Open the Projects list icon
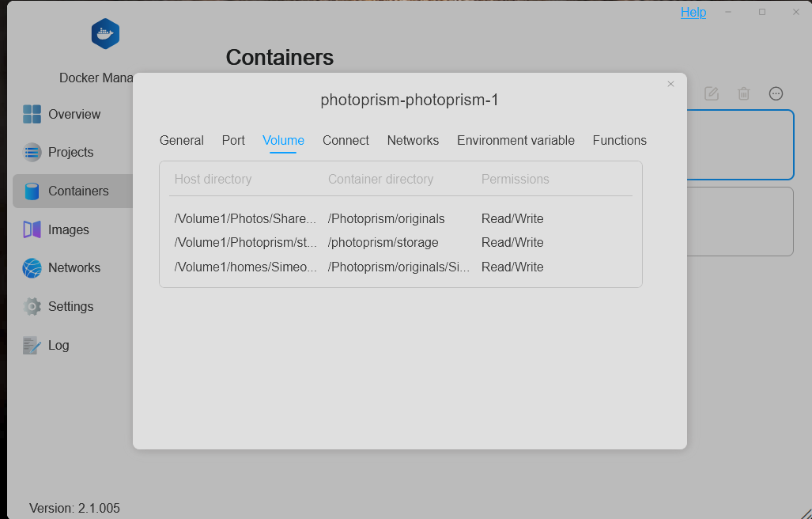Image resolution: width=812 pixels, height=519 pixels. coord(32,152)
